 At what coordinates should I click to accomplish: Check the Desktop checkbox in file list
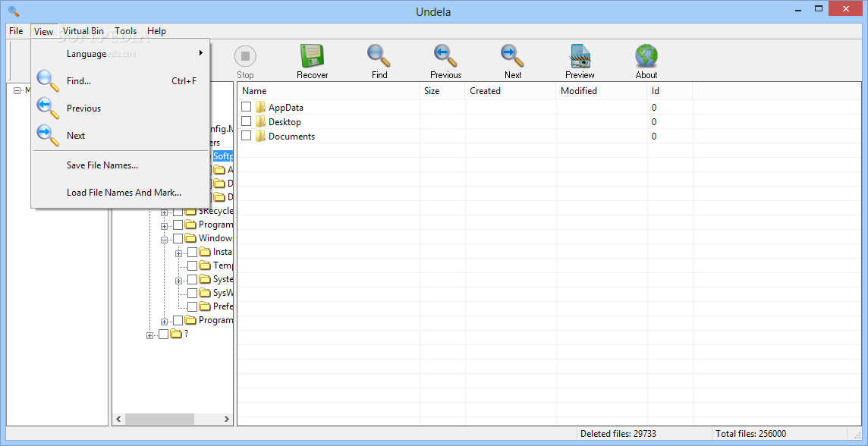(x=247, y=121)
